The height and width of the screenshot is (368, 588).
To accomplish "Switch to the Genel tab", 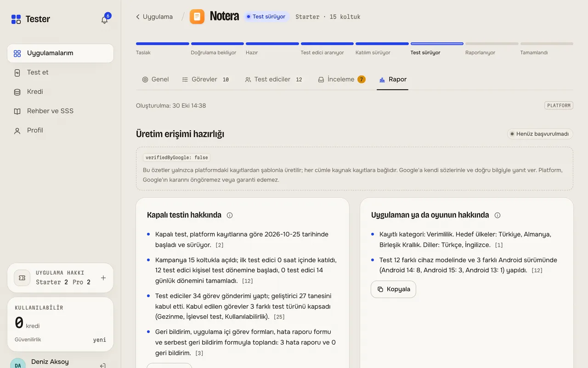I will pos(155,80).
